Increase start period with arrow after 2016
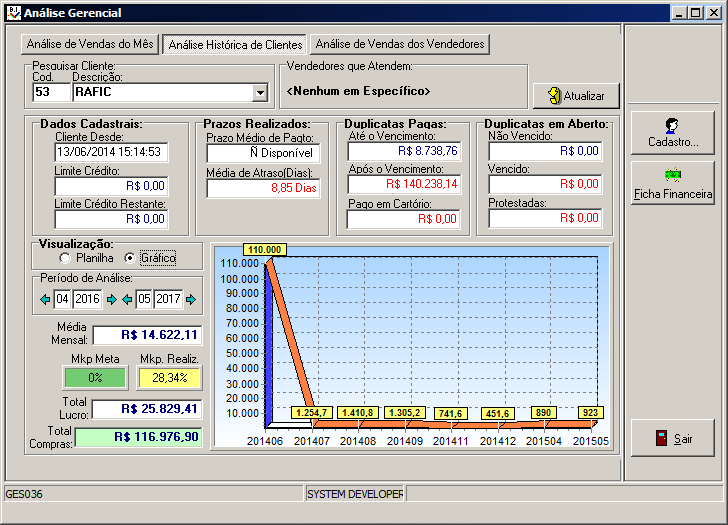Image resolution: width=728 pixels, height=525 pixels. (x=111, y=299)
